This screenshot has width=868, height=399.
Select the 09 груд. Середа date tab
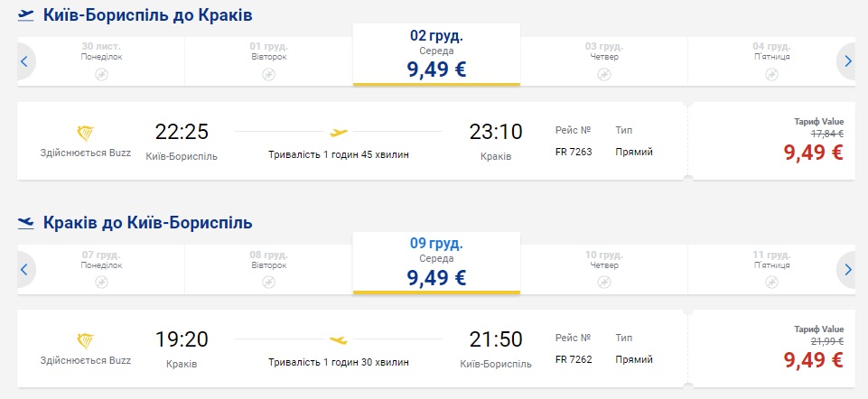click(436, 263)
